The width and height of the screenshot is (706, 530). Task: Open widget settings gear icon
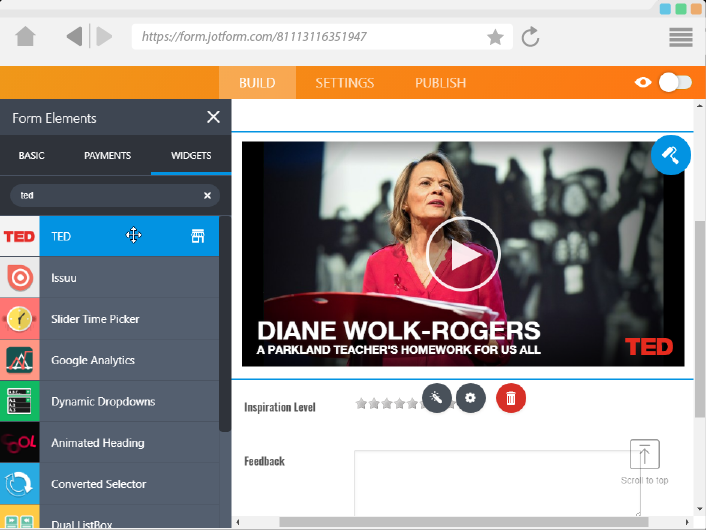coord(471,398)
